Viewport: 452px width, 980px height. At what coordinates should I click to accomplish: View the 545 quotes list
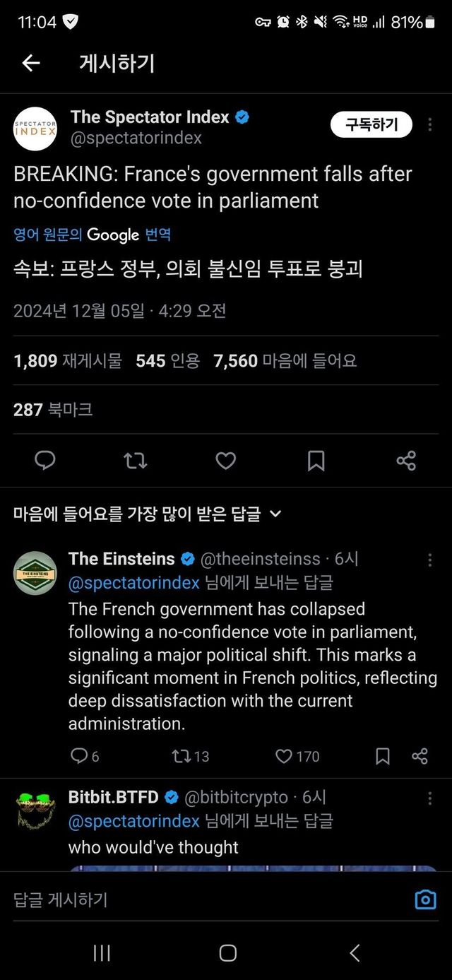click(167, 361)
